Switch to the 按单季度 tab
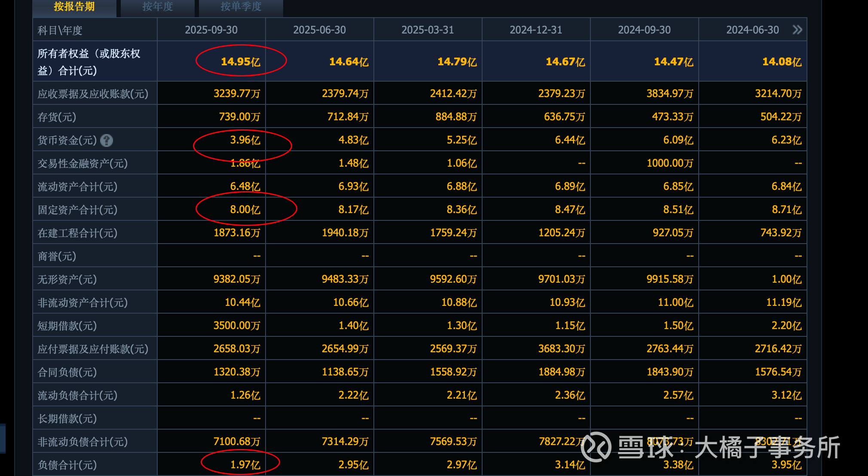This screenshot has width=868, height=476. click(x=241, y=6)
